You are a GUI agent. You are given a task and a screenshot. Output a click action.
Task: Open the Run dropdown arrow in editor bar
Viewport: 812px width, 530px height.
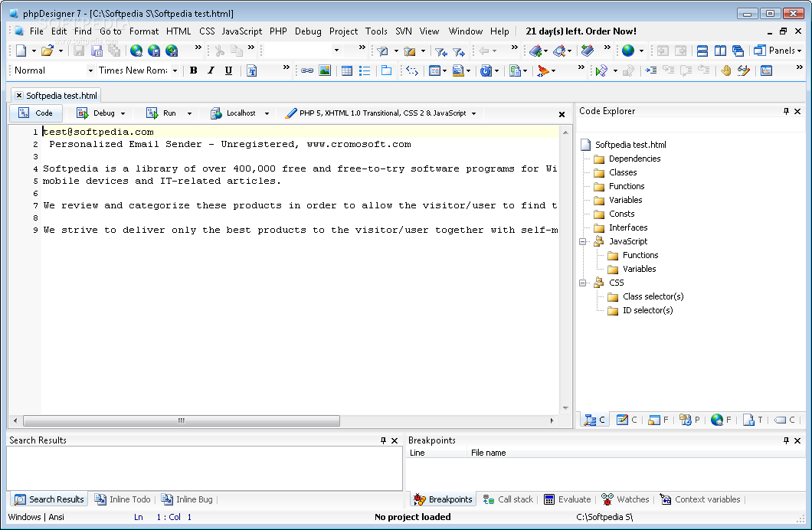coord(189,113)
